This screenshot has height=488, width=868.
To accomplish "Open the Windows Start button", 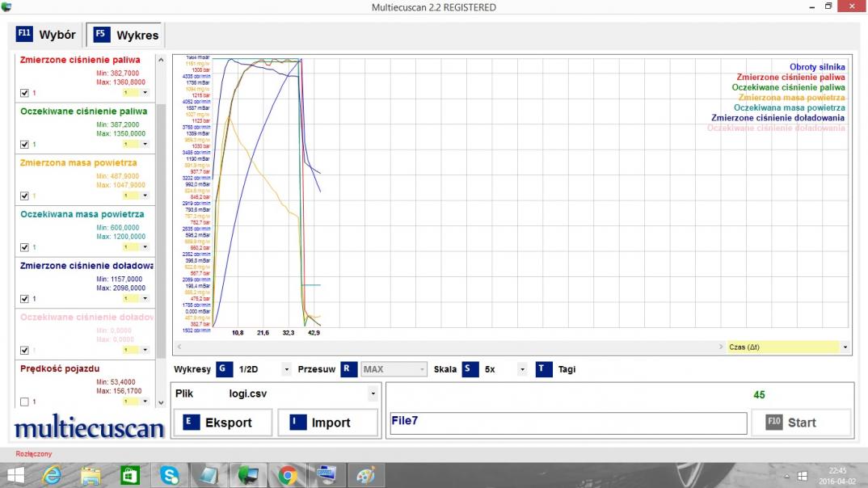I will 15,475.
